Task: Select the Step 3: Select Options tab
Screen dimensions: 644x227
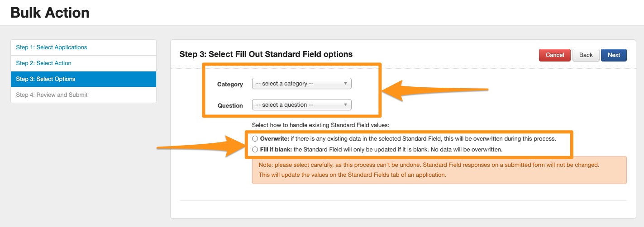Action: tap(46, 79)
